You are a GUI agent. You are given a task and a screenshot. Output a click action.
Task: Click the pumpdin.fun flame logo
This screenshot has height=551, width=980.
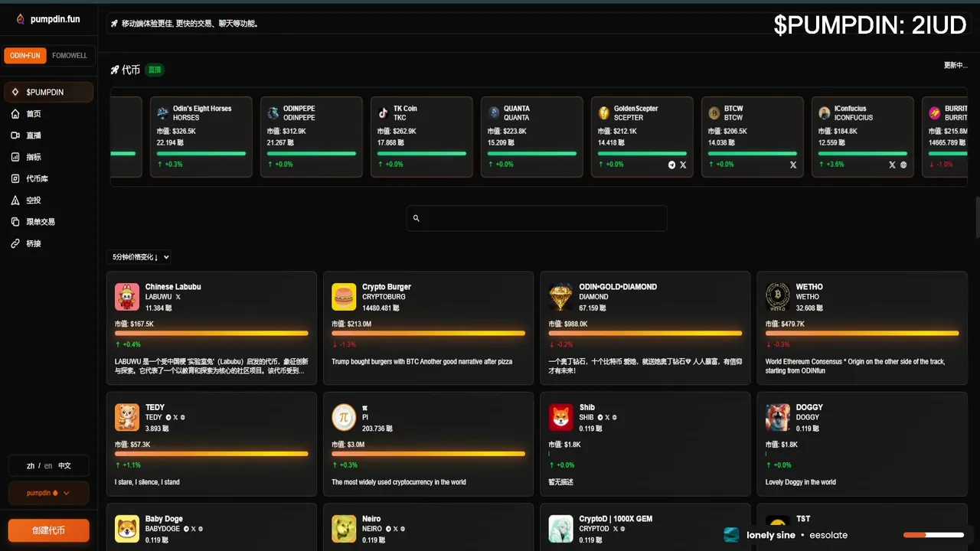pyautogui.click(x=21, y=19)
